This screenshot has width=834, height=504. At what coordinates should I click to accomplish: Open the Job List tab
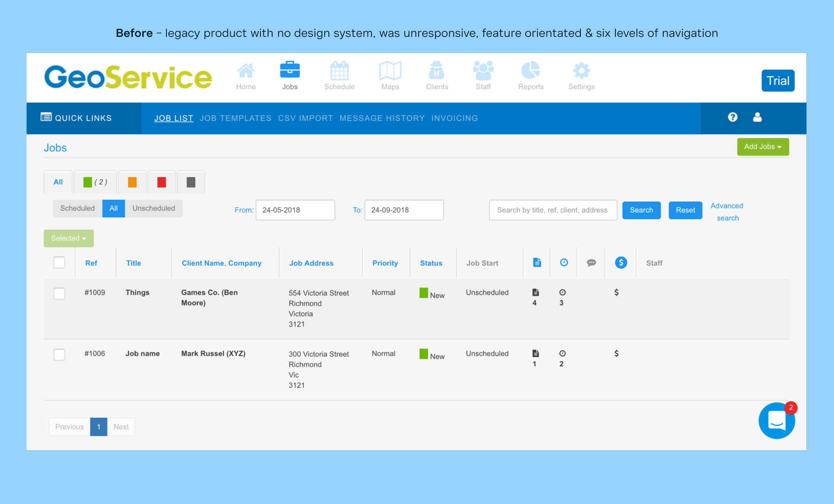[x=174, y=118]
